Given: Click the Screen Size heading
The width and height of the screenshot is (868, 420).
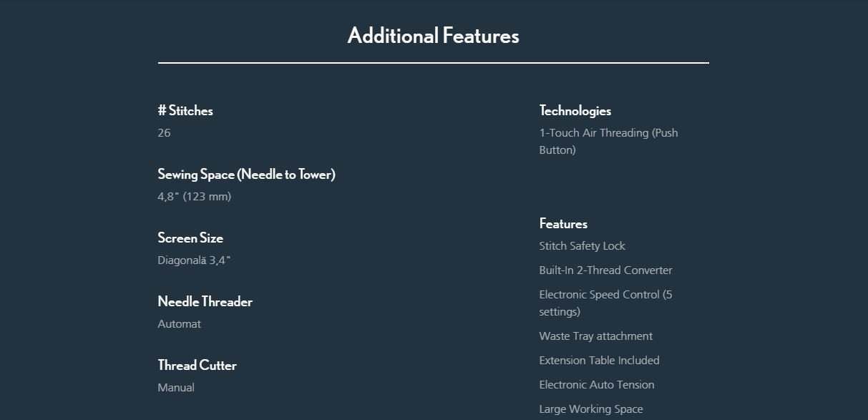Looking at the screenshot, I should [x=190, y=238].
